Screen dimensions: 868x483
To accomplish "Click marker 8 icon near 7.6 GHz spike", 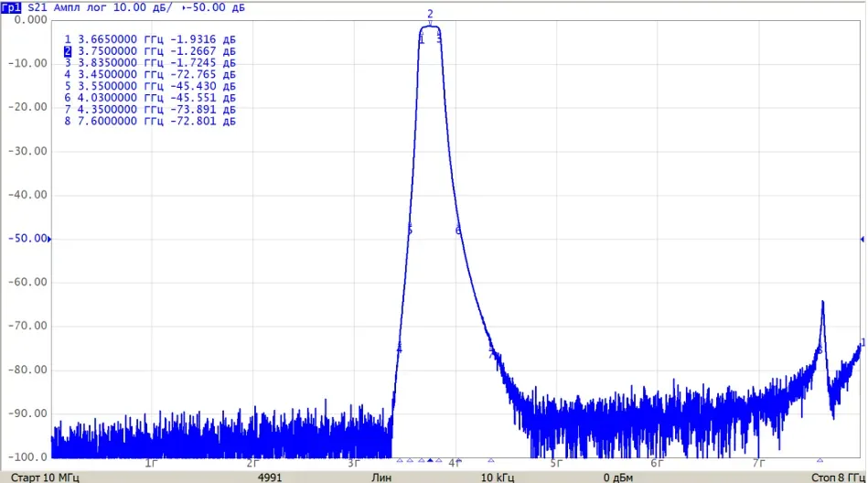I will (x=820, y=350).
